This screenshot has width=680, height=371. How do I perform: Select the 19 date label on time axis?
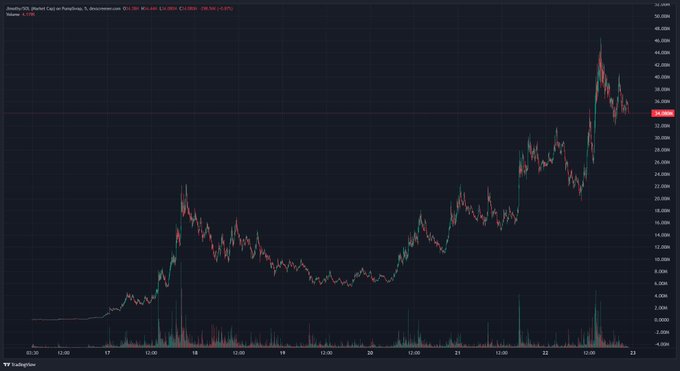click(x=282, y=353)
